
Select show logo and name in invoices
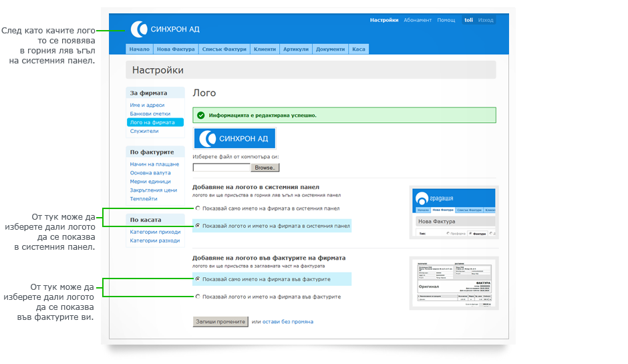(198, 297)
